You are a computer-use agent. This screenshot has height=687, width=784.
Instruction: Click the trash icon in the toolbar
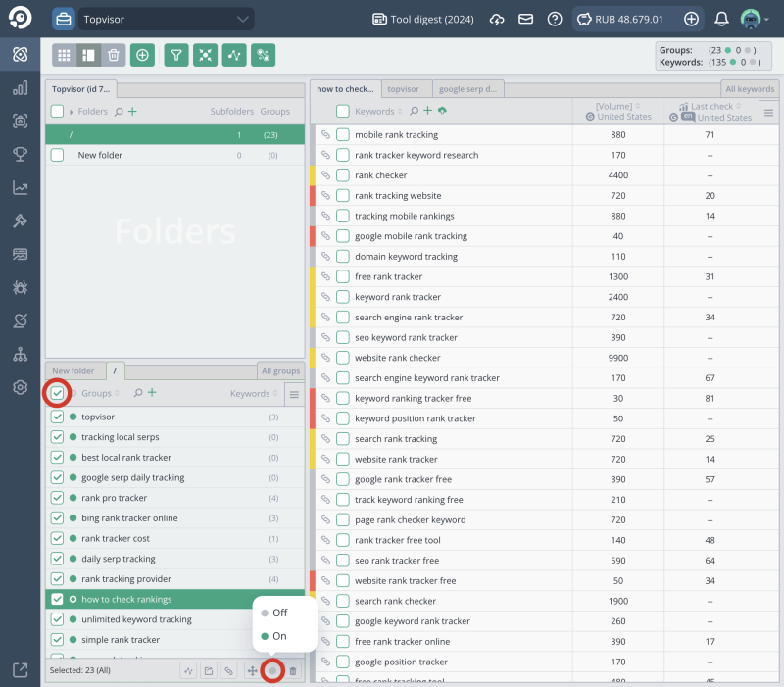[x=112, y=55]
